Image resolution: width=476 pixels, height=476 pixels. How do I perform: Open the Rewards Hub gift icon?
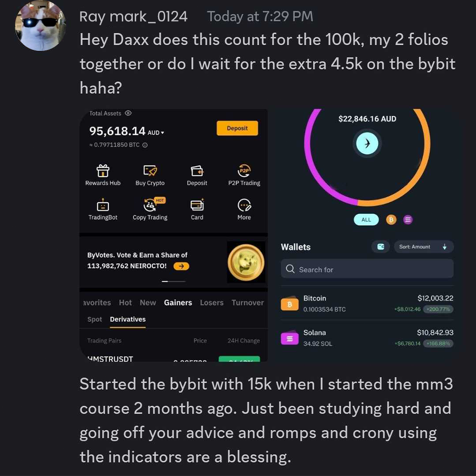(x=103, y=170)
